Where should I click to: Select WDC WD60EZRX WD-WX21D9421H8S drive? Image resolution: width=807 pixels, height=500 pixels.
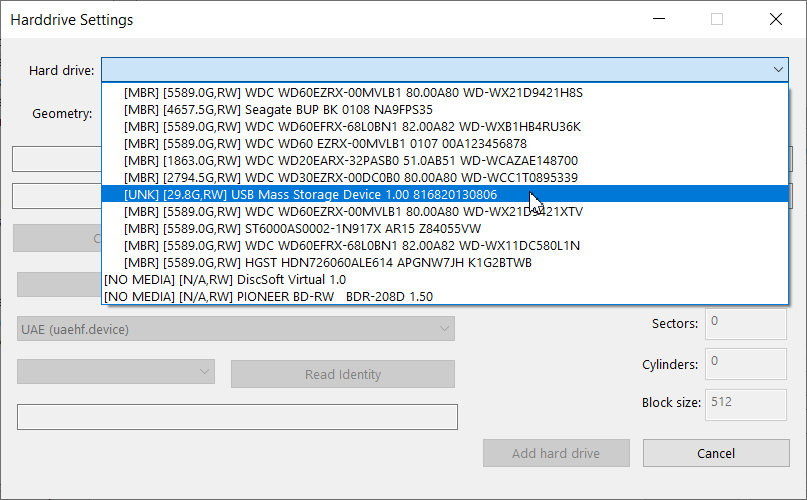pos(445,93)
